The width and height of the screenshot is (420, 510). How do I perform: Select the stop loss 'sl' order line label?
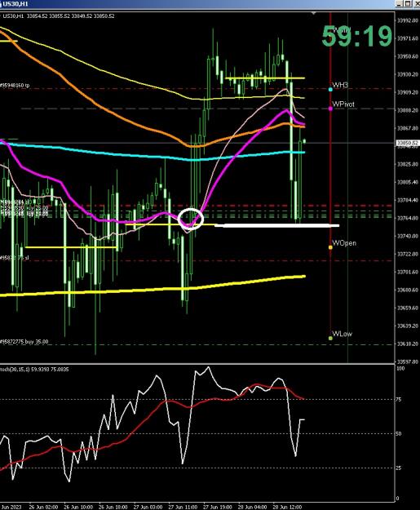[x=15, y=258]
